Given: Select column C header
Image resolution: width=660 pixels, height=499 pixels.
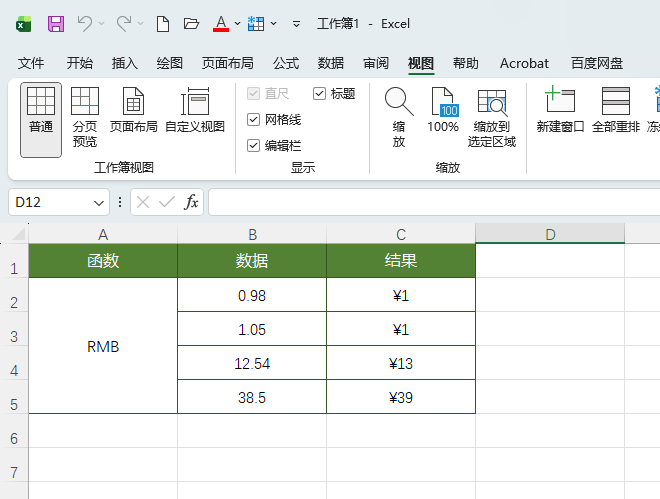Looking at the screenshot, I should click(x=401, y=234).
